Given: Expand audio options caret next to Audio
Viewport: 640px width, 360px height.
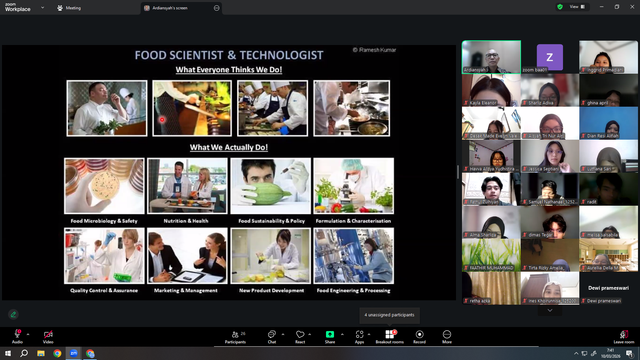Looking at the screenshot, I should (28, 334).
